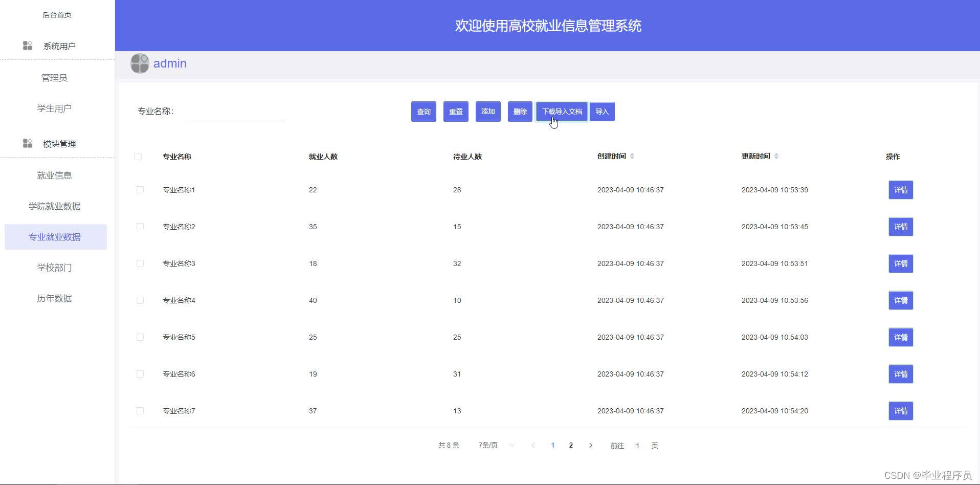Open 历年数据 menu item
Screen dimensions: 980x485
(54, 298)
